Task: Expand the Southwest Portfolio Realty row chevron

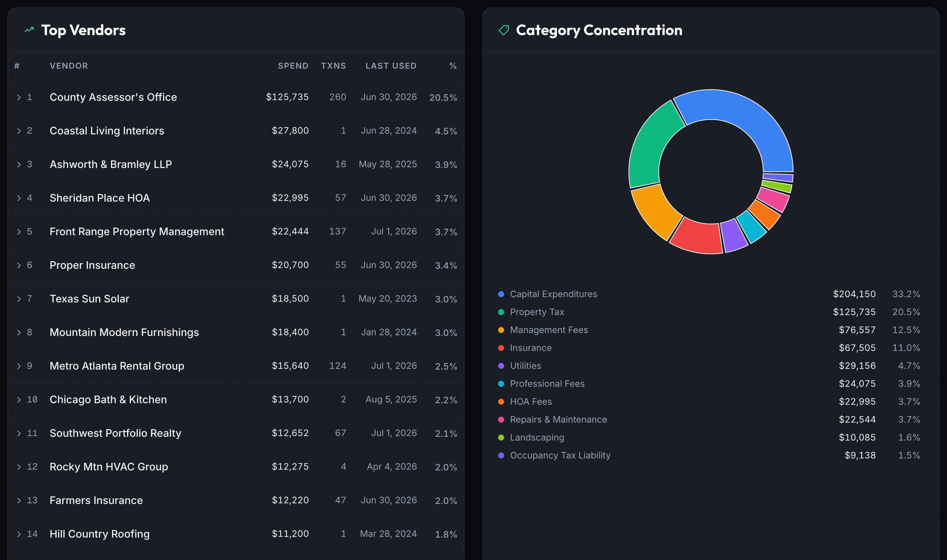Action: [19, 433]
